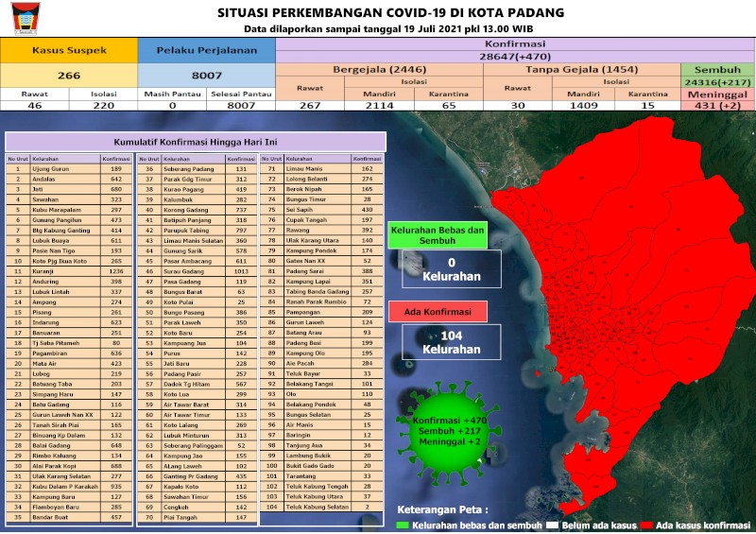Select row 91 'Teluk Bayur'

click(321, 373)
